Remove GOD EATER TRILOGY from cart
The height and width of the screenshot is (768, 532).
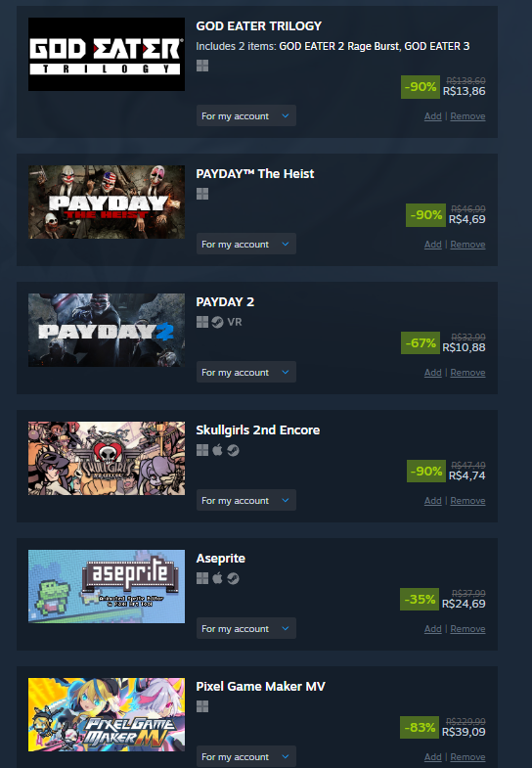click(x=467, y=116)
